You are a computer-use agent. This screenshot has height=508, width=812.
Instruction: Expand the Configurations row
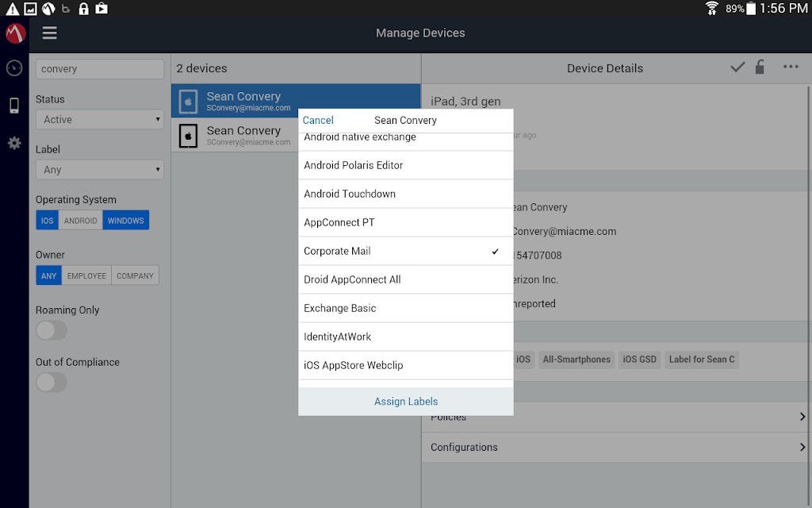pyautogui.click(x=617, y=448)
